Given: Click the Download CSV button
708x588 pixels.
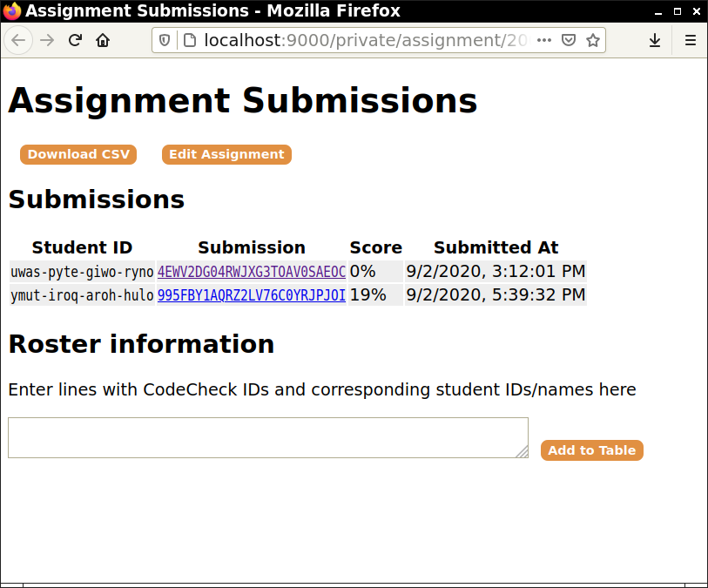Looking at the screenshot, I should [x=78, y=154].
